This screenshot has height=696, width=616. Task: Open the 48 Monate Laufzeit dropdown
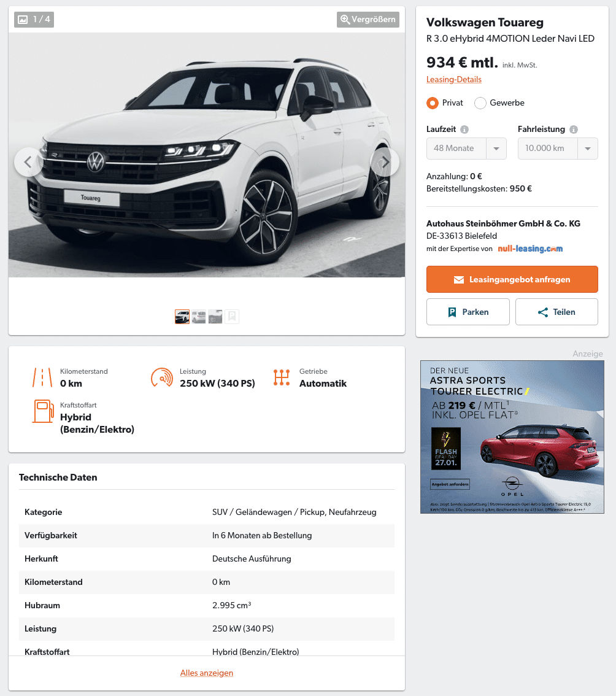click(x=466, y=149)
